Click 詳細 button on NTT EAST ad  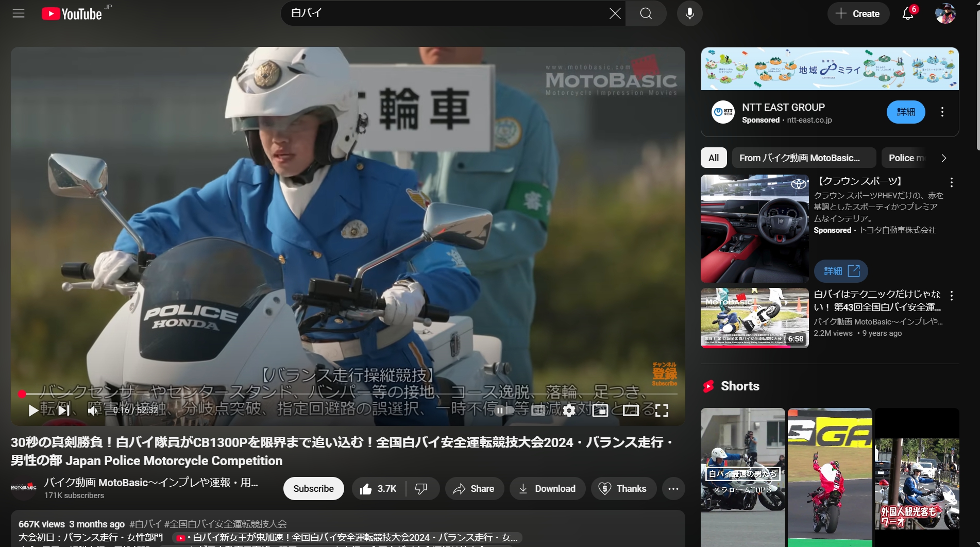(x=905, y=112)
